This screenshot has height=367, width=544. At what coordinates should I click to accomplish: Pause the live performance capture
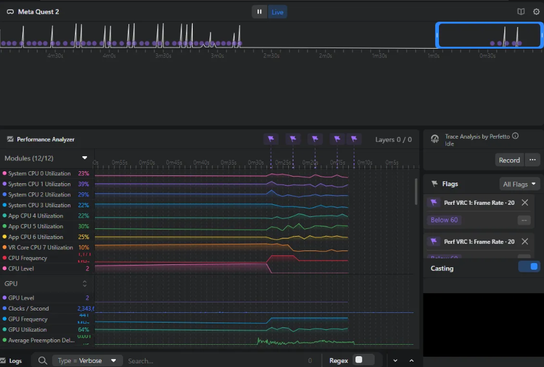pyautogui.click(x=259, y=12)
